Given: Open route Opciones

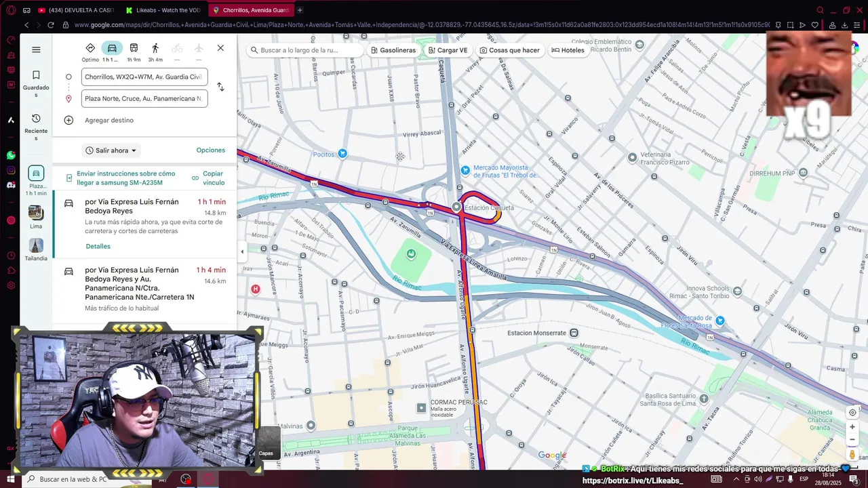Looking at the screenshot, I should pos(211,150).
